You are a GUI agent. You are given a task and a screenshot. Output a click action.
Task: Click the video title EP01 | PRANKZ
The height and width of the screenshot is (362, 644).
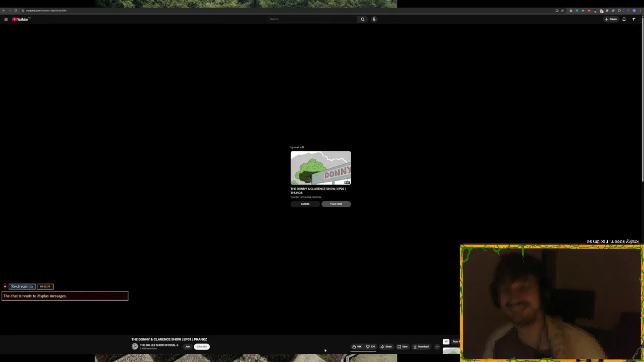[x=169, y=339]
